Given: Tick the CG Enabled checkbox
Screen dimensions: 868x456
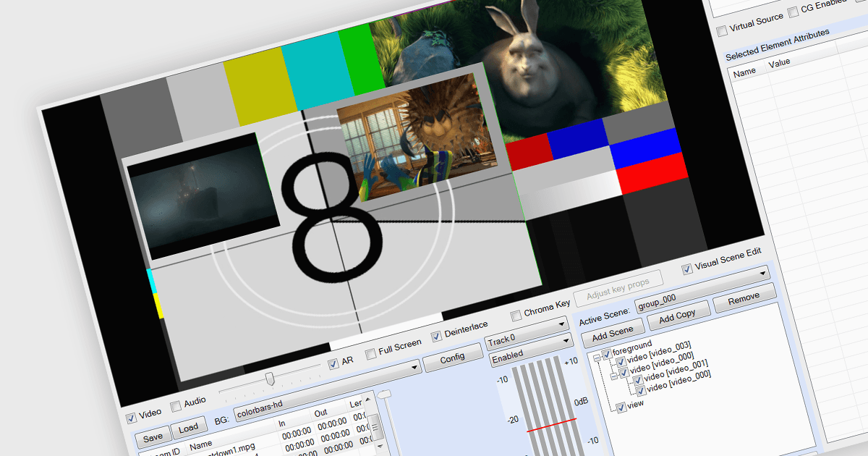Looking at the screenshot, I should pyautogui.click(x=793, y=11).
